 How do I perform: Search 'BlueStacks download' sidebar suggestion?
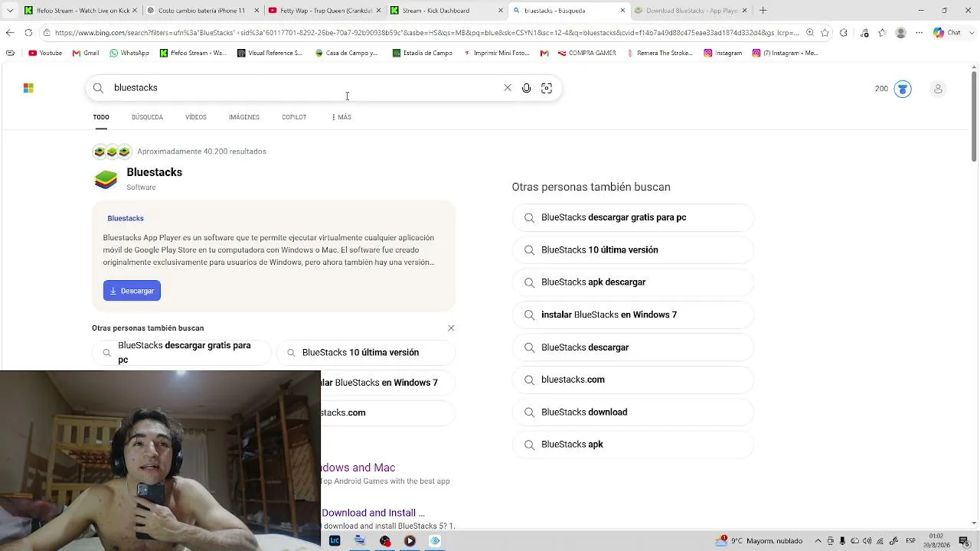click(632, 412)
